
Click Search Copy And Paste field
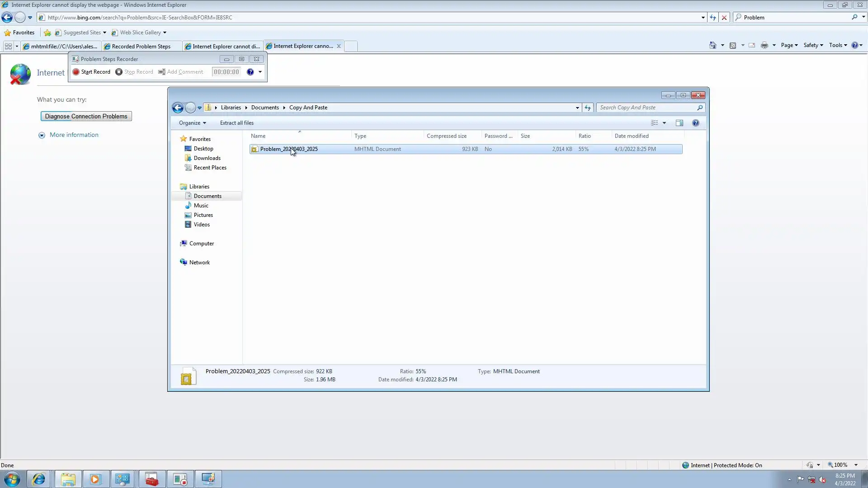646,108
